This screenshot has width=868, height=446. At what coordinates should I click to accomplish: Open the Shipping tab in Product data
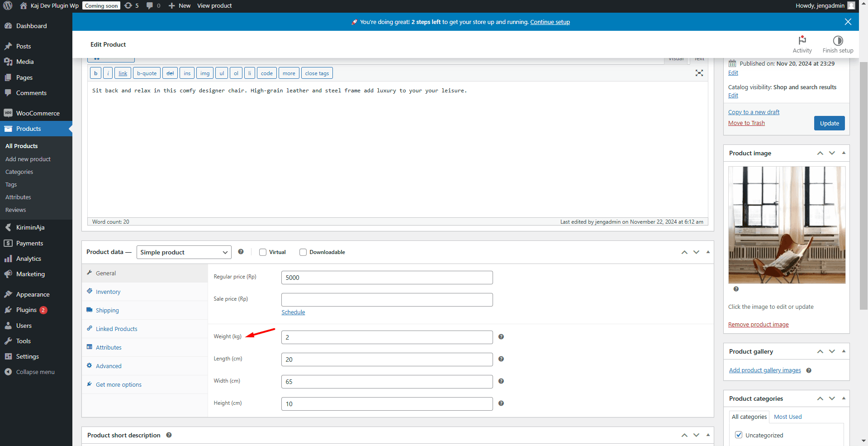pyautogui.click(x=107, y=310)
